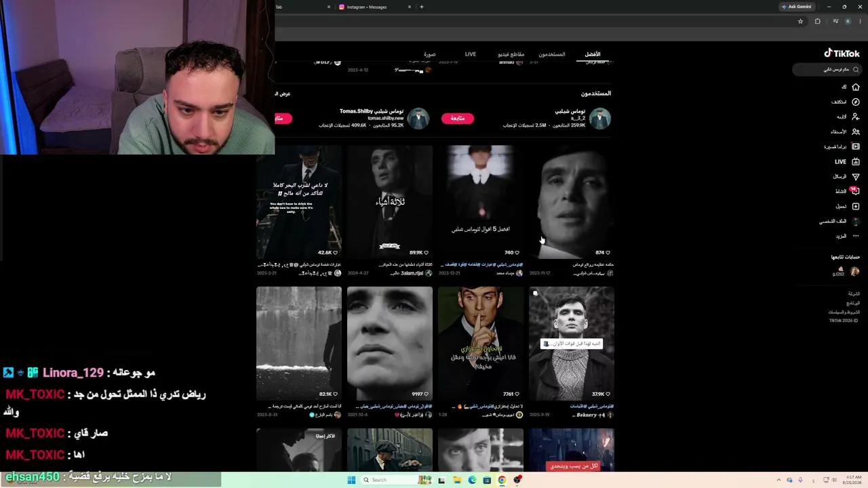Open the video with 89.9K likes
Image resolution: width=868 pixels, height=488 pixels.
pyautogui.click(x=390, y=201)
